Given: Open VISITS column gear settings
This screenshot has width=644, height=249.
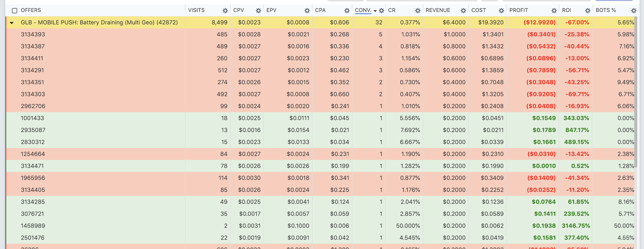Looking at the screenshot, I should click(225, 10).
